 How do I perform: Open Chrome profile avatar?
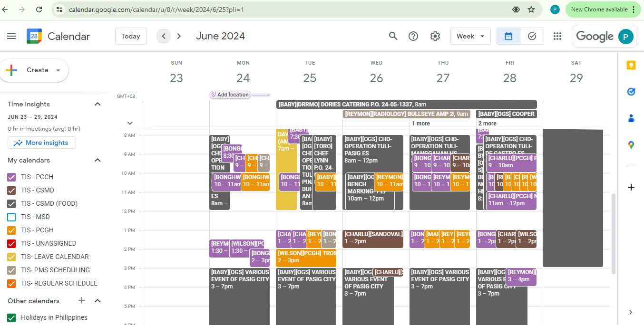555,10
